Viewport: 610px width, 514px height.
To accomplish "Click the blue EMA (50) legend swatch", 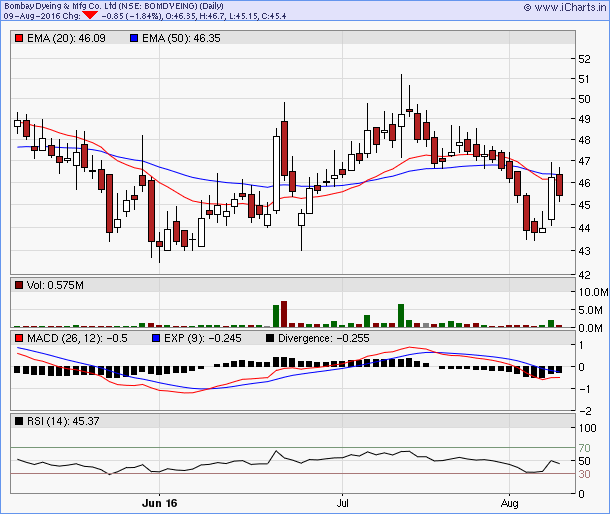I will point(134,38).
